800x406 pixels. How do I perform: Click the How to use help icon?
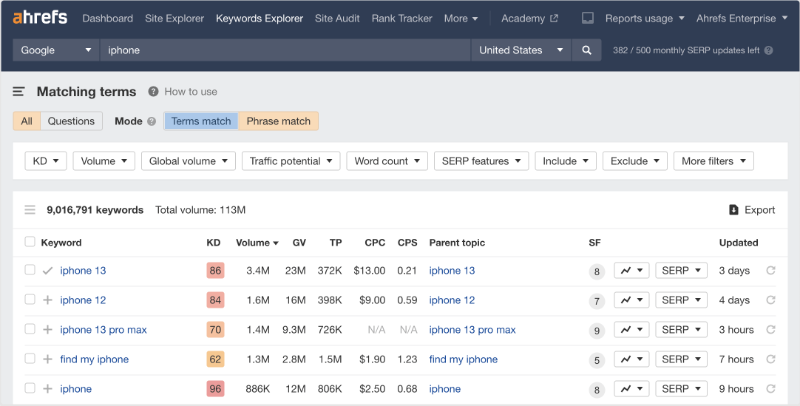(153, 91)
